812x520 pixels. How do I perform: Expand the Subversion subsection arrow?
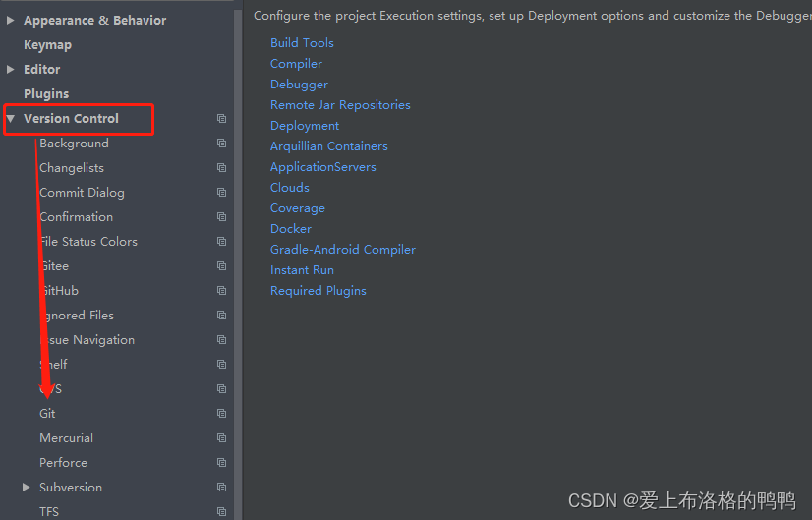coord(26,488)
